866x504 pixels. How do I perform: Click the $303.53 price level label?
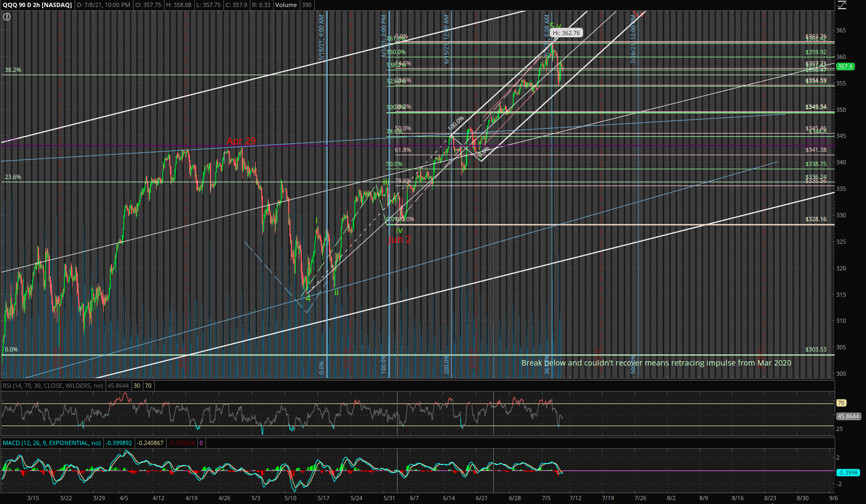pos(816,349)
